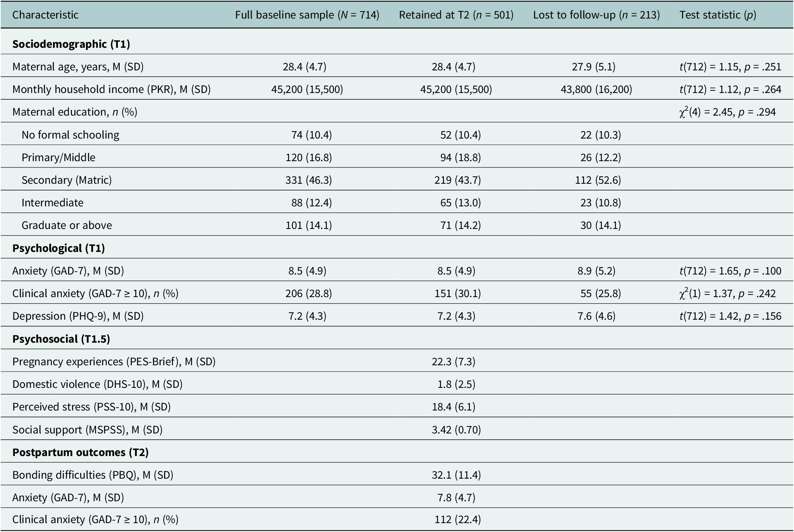Click the Postpartum outcomes (T2) section heading
The image size is (794, 532).
80,452
